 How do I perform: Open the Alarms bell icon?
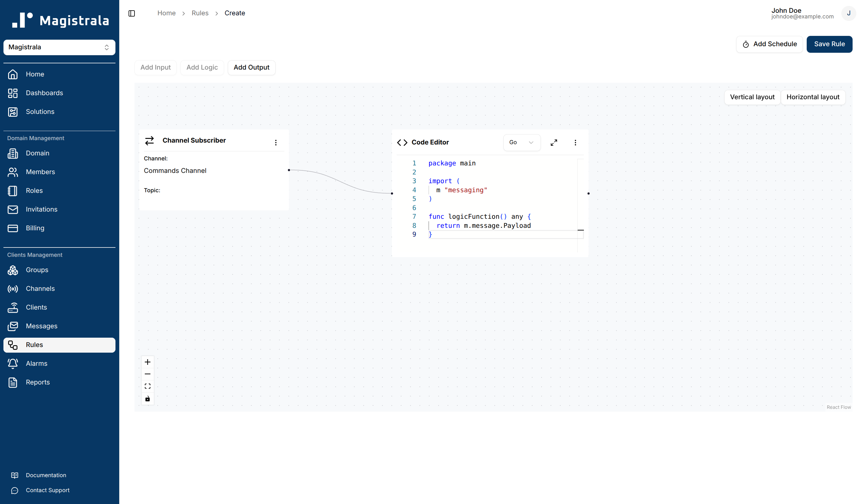pyautogui.click(x=13, y=364)
